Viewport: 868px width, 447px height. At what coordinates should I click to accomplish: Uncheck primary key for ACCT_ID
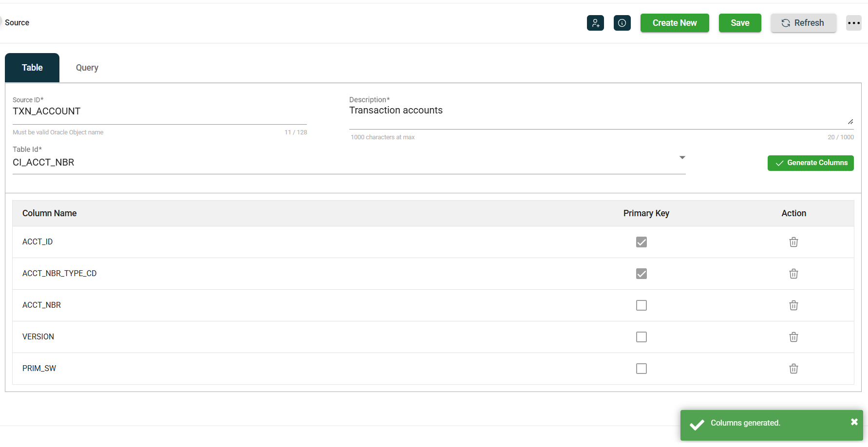pos(641,242)
